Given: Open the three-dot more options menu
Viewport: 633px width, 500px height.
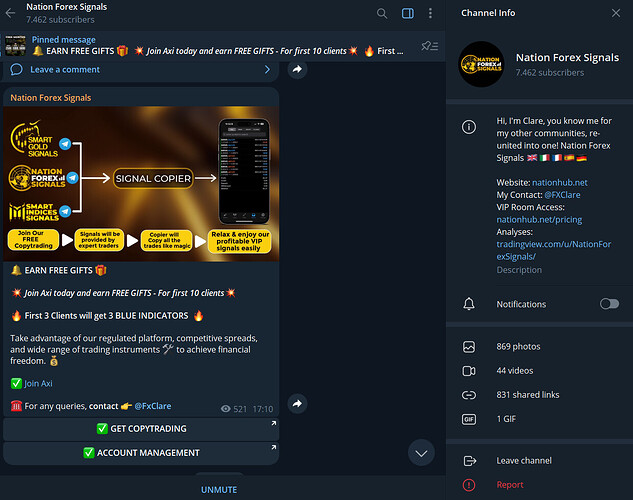Looking at the screenshot, I should click(x=430, y=13).
